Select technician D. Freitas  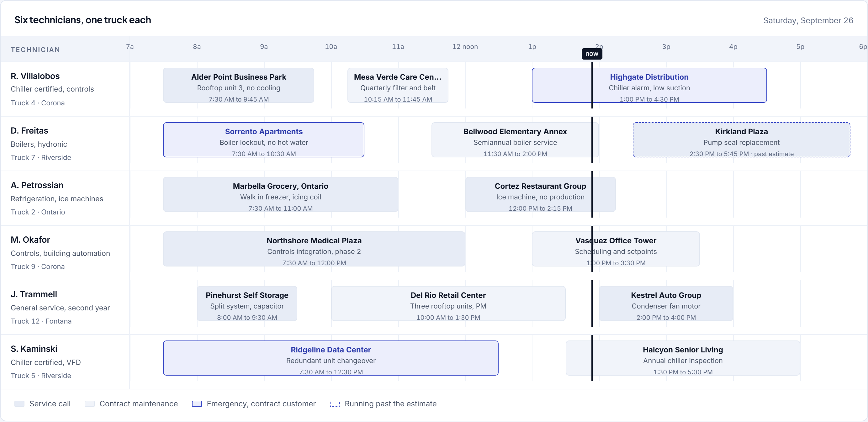(x=29, y=131)
